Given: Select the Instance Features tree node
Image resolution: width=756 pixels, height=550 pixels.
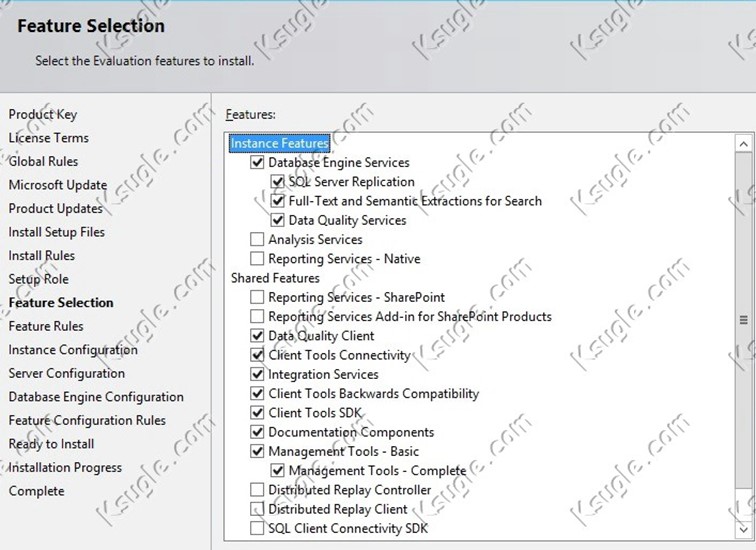Looking at the screenshot, I should pos(280,144).
